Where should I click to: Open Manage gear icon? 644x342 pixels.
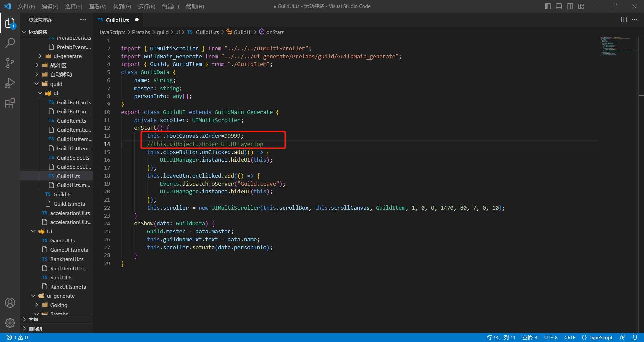tap(10, 323)
